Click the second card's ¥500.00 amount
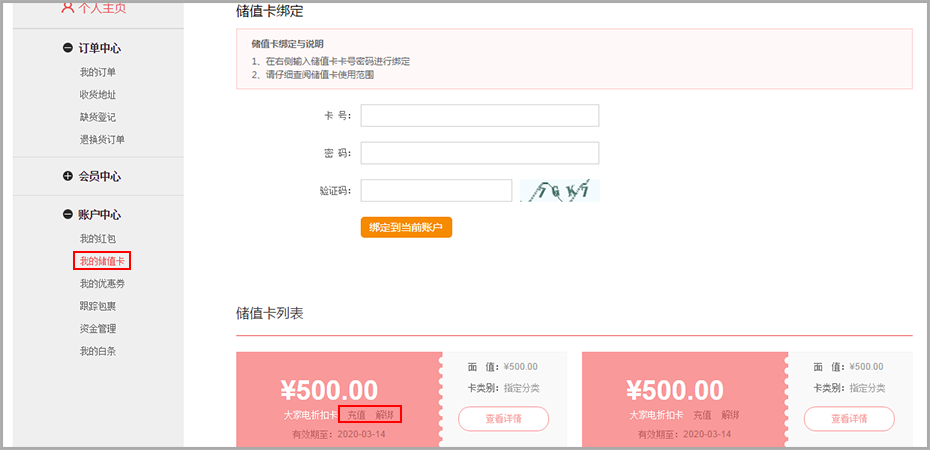The height and width of the screenshot is (450, 930). tap(675, 391)
